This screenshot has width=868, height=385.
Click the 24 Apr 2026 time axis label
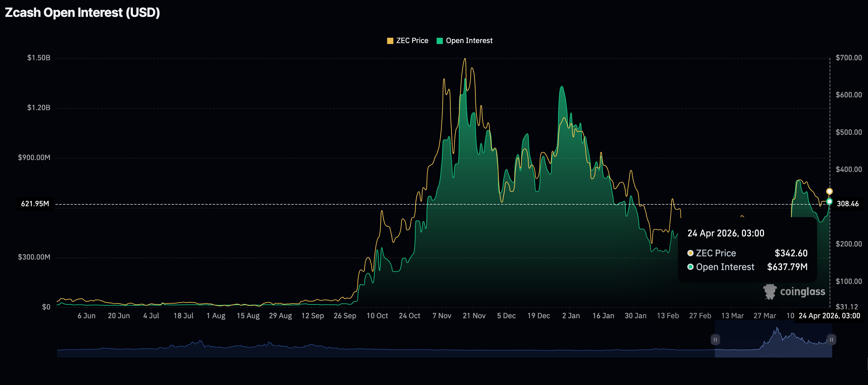pyautogui.click(x=829, y=316)
